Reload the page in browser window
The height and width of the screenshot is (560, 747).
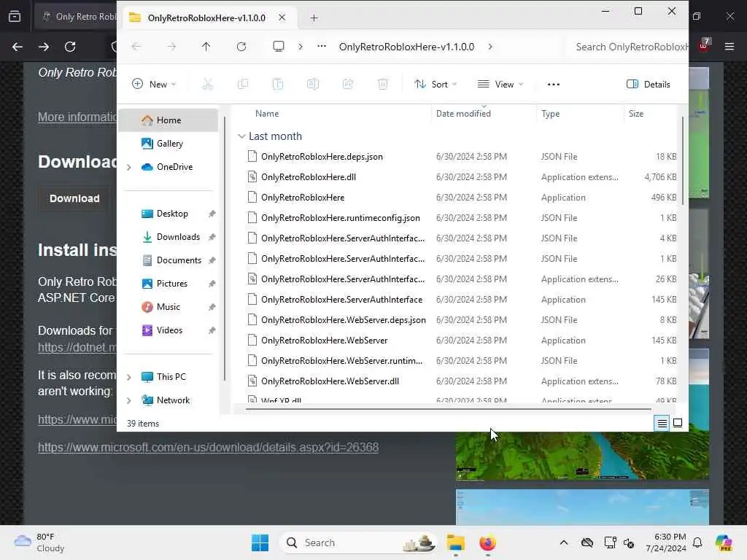coord(70,47)
